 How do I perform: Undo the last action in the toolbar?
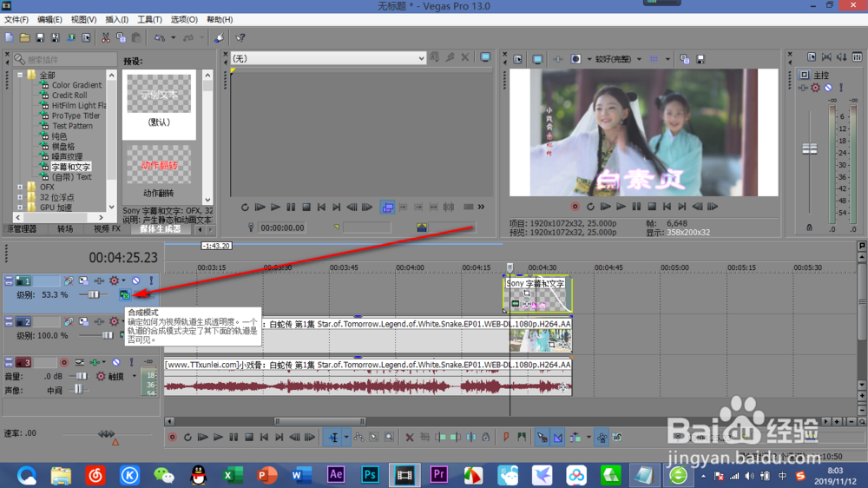[x=160, y=37]
